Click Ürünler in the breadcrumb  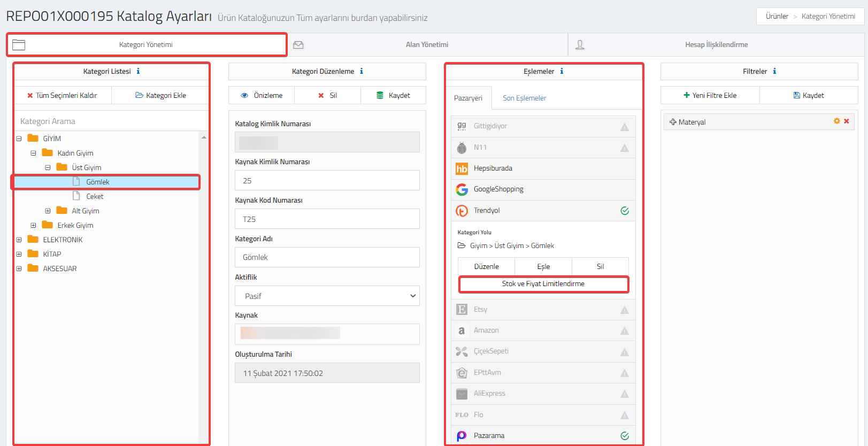point(777,16)
